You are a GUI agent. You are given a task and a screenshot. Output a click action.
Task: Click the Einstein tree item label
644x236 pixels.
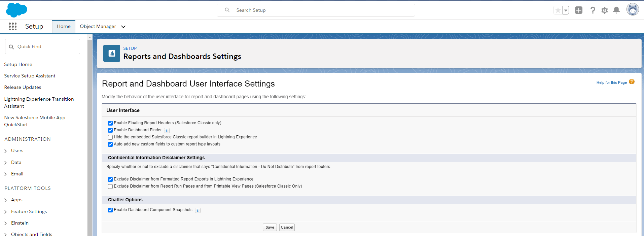(x=20, y=223)
